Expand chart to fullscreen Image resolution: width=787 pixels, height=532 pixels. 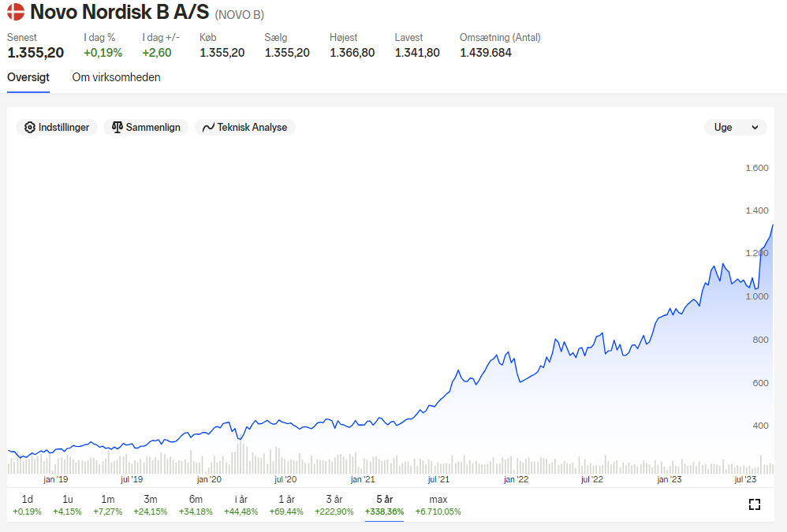point(754,504)
